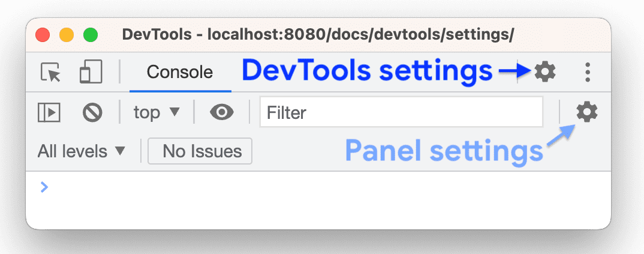This screenshot has width=644, height=254.
Task: Show the console sidebar
Action: pyautogui.click(x=49, y=112)
